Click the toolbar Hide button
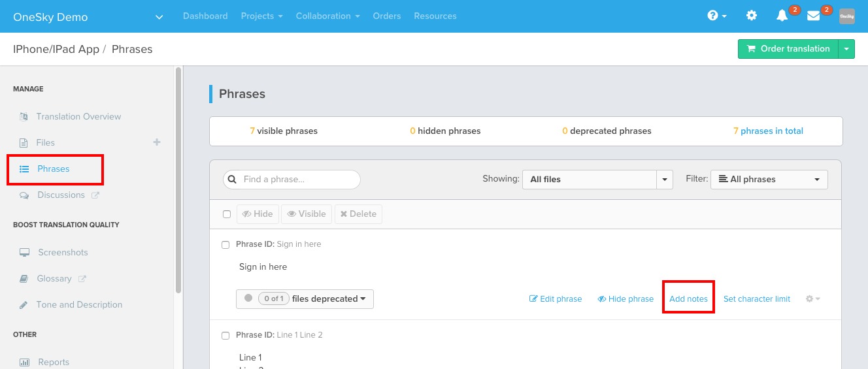The width and height of the screenshot is (868, 369). [258, 214]
